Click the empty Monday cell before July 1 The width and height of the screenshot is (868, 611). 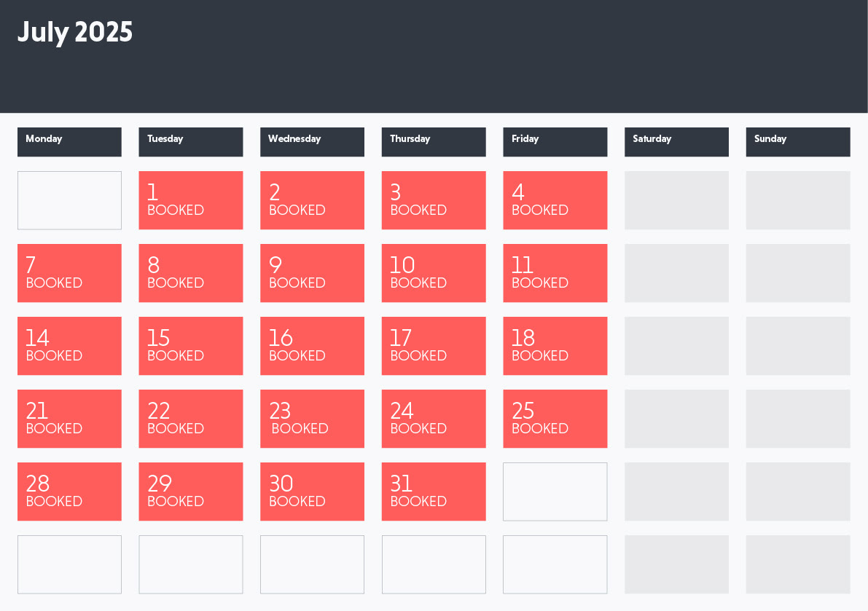69,200
